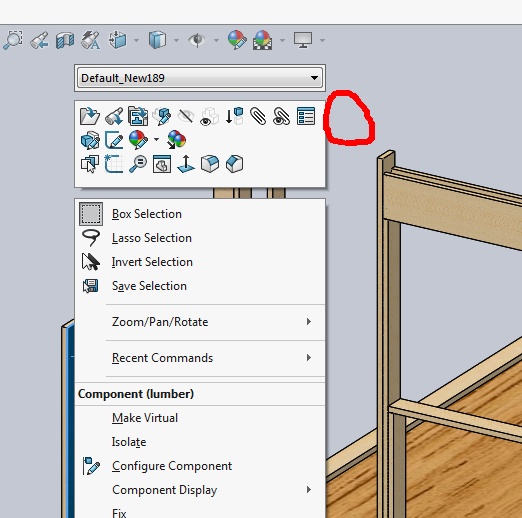Click the Open Part icon in context toolbar
Image resolution: width=522 pixels, height=518 pixels.
(90, 116)
